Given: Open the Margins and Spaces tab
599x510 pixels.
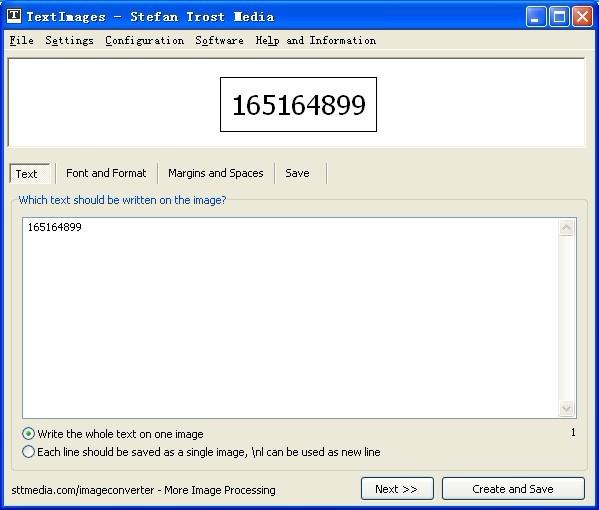Looking at the screenshot, I should click(216, 173).
